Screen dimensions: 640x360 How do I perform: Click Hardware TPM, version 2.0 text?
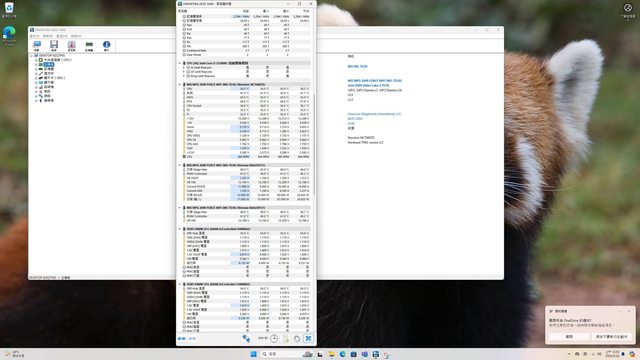coord(365,142)
